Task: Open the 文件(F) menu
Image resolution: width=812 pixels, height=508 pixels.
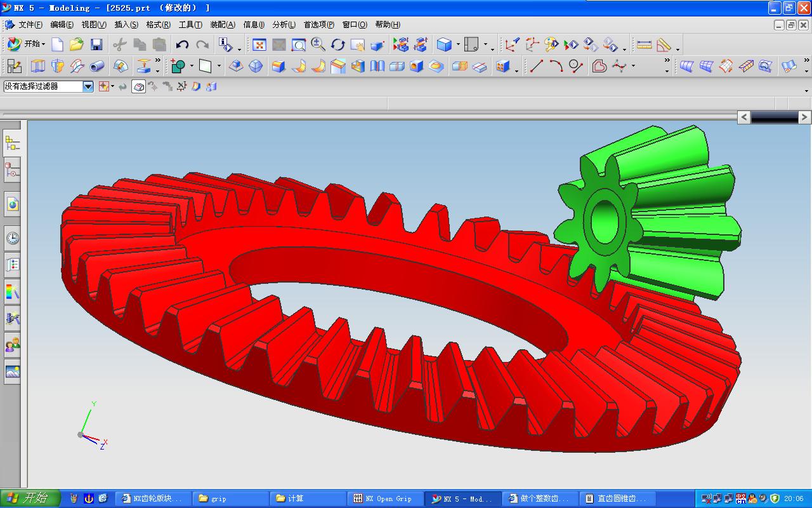Action: coord(30,25)
